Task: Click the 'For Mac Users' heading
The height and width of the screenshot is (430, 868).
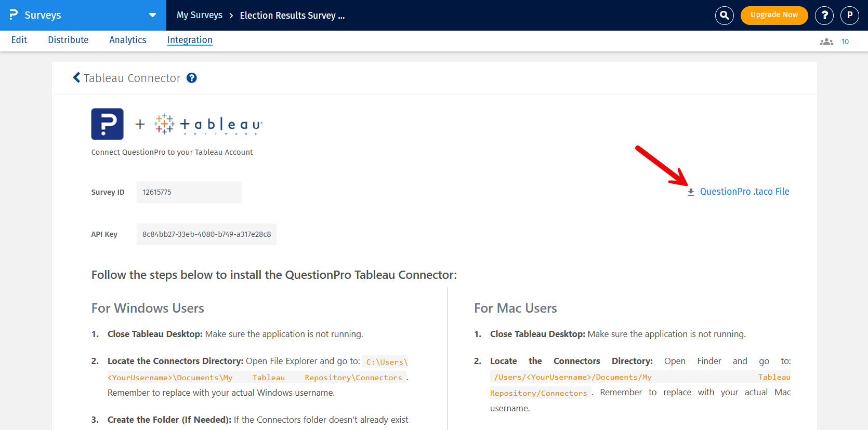Action: coord(515,308)
